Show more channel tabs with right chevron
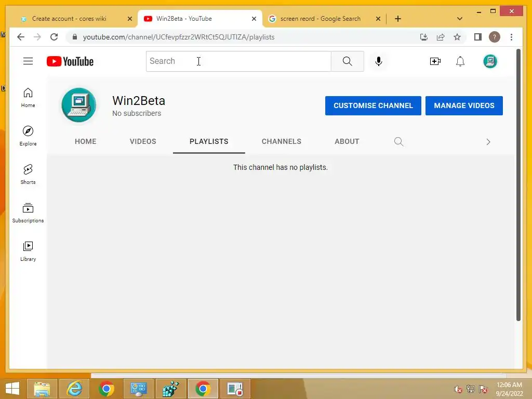Image resolution: width=532 pixels, height=399 pixels. [488, 142]
